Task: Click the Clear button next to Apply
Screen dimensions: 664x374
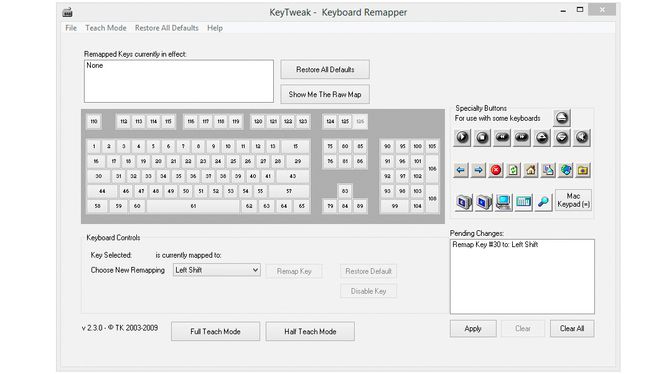Action: [523, 329]
